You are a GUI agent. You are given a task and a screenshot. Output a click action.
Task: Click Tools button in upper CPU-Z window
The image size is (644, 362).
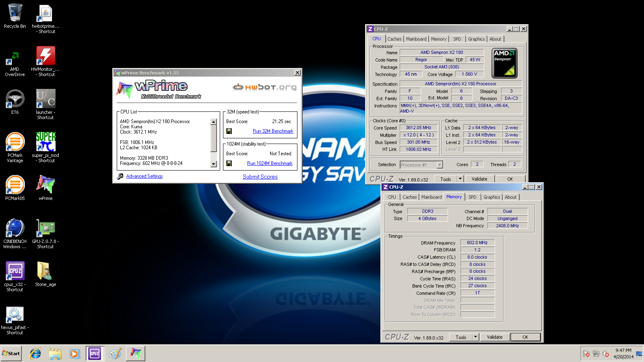tap(446, 179)
